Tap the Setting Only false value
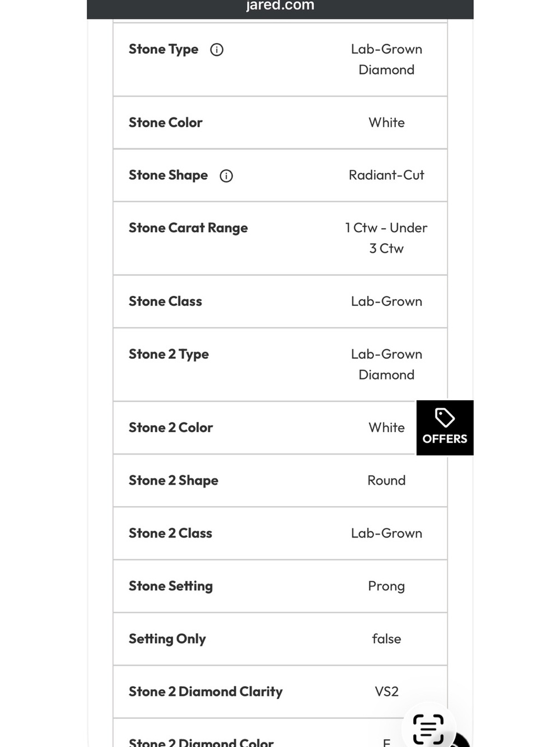This screenshot has width=560, height=747. [x=386, y=639]
